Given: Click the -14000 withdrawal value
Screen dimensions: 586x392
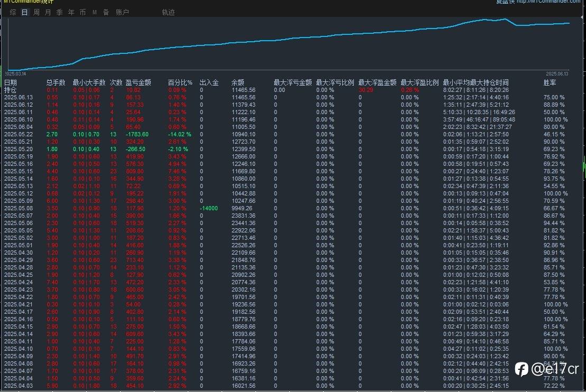Looking at the screenshot, I should point(208,208).
